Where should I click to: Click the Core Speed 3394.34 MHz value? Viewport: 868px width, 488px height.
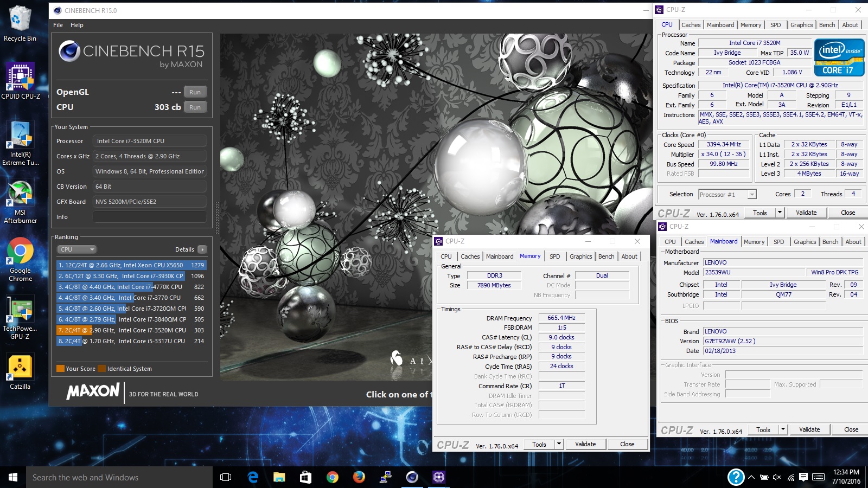(724, 145)
